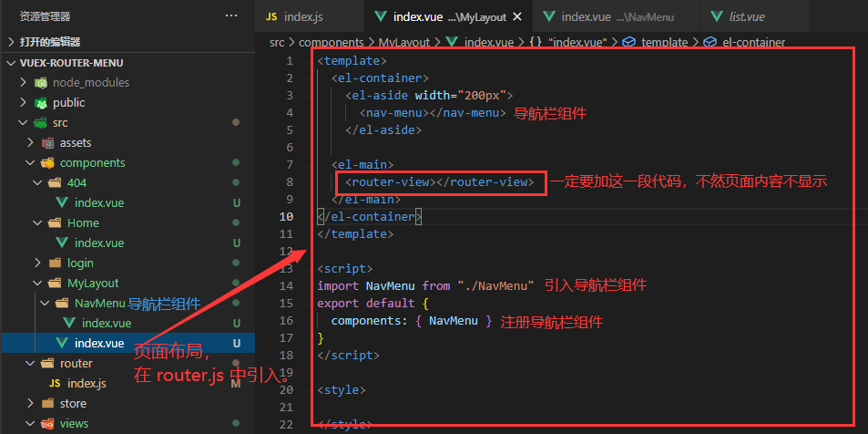The width and height of the screenshot is (868, 434).
Task: Click the nav-menu tag on line 4
Action: (433, 113)
